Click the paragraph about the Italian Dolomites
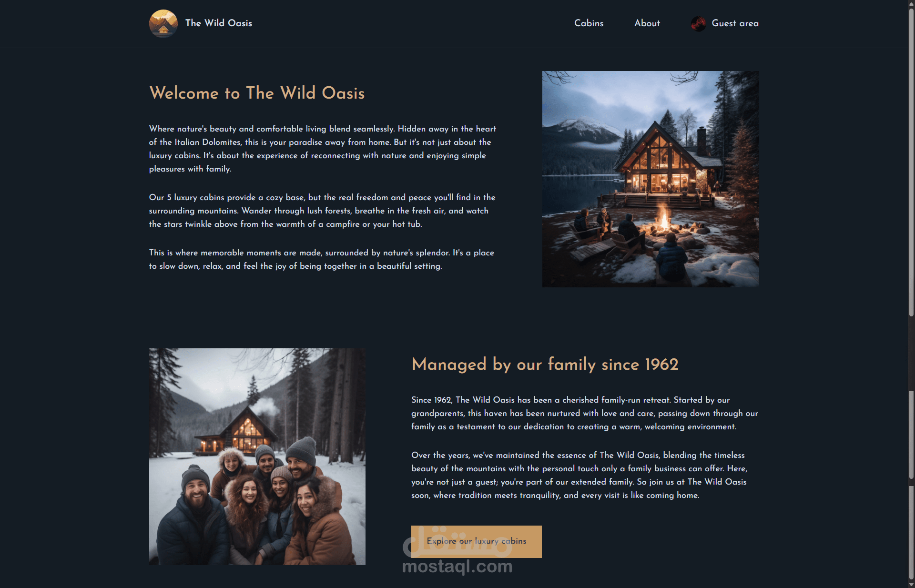The height and width of the screenshot is (588, 915). tap(323, 149)
